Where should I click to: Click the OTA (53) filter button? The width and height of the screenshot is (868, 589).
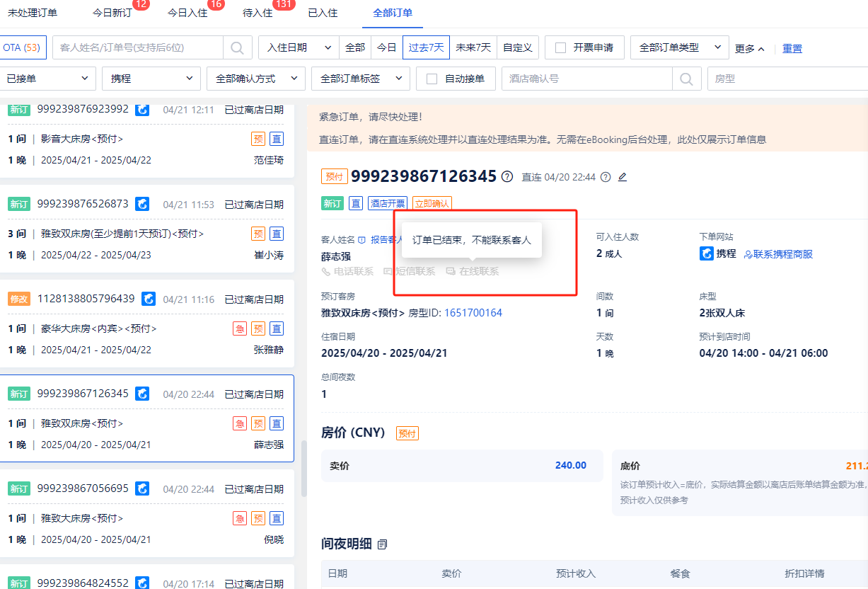click(x=22, y=47)
